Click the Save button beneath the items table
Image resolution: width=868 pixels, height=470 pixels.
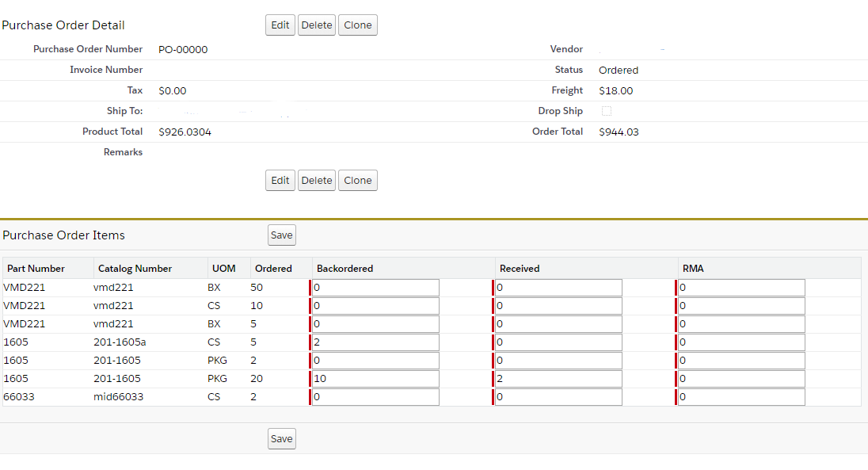click(281, 439)
